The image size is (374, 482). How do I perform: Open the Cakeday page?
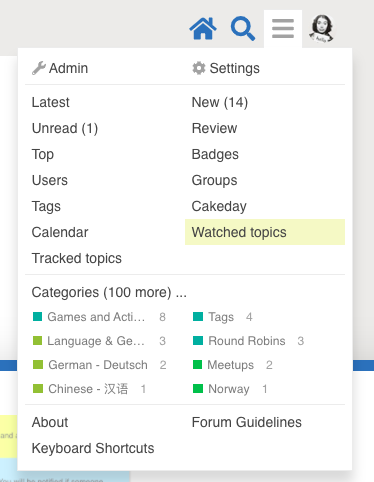(x=219, y=206)
